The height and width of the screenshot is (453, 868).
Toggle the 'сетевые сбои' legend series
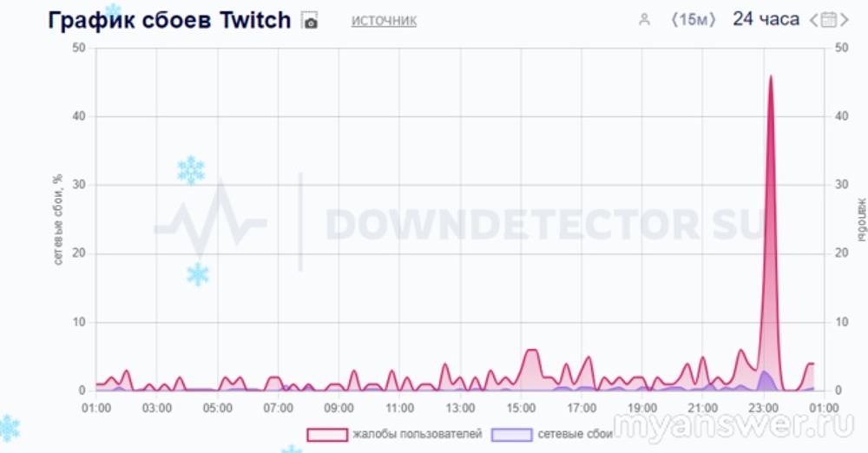pos(575,434)
